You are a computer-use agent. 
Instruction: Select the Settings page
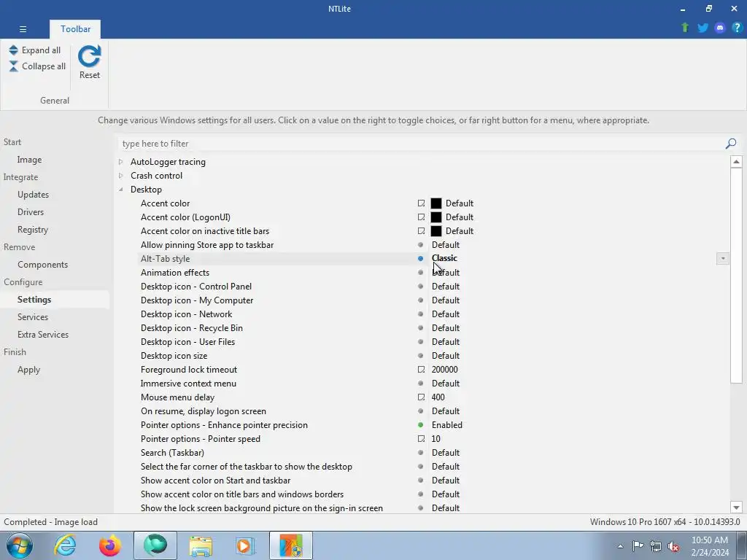click(x=34, y=300)
